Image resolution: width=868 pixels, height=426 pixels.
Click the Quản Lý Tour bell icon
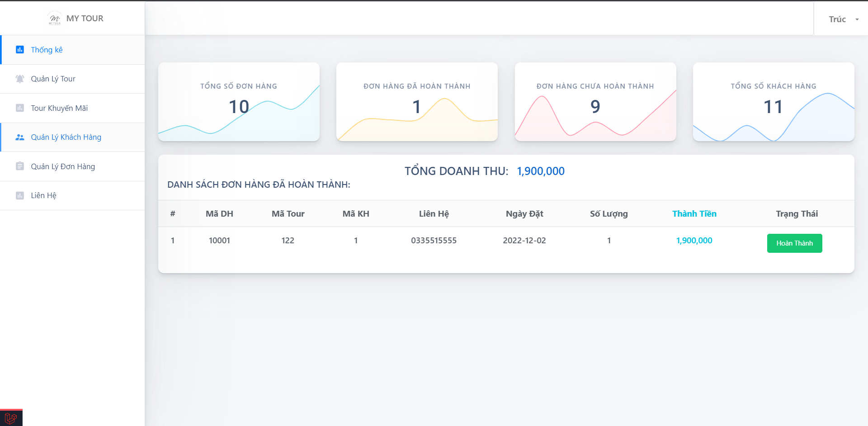20,79
